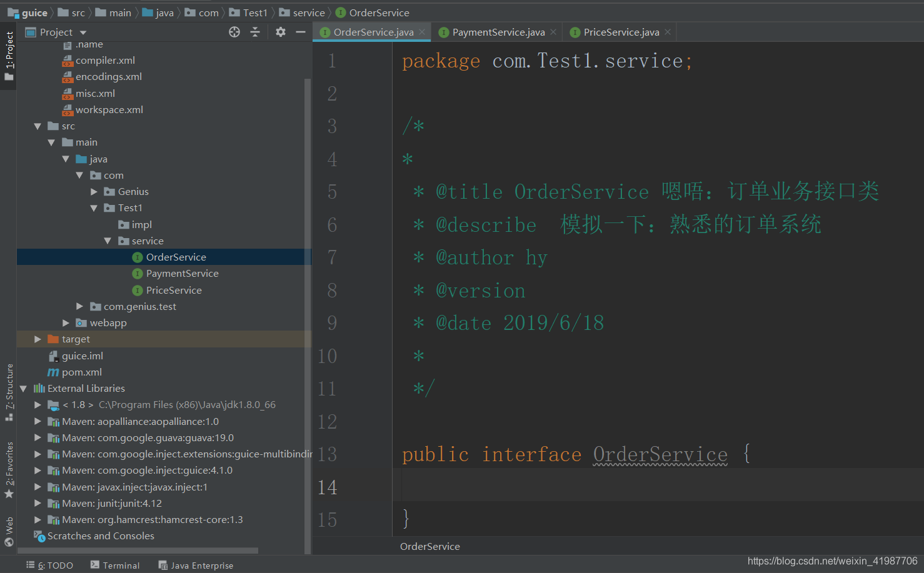
Task: Select the guice.iml module file icon
Action: coord(54,356)
